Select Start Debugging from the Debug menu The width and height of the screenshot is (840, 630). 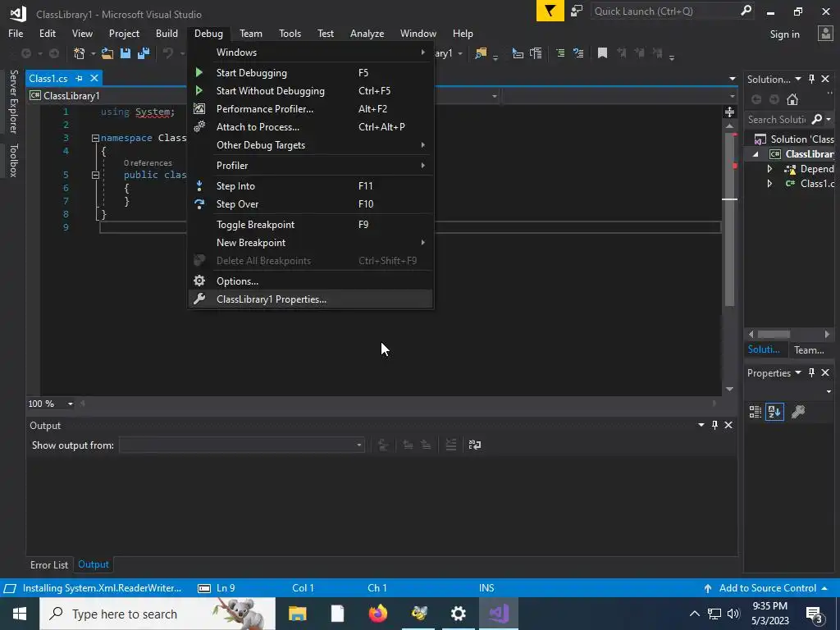click(x=311, y=73)
